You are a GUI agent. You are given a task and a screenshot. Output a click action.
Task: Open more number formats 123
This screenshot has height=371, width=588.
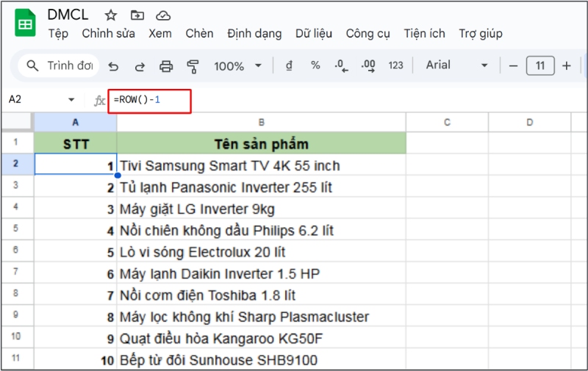[x=395, y=65]
